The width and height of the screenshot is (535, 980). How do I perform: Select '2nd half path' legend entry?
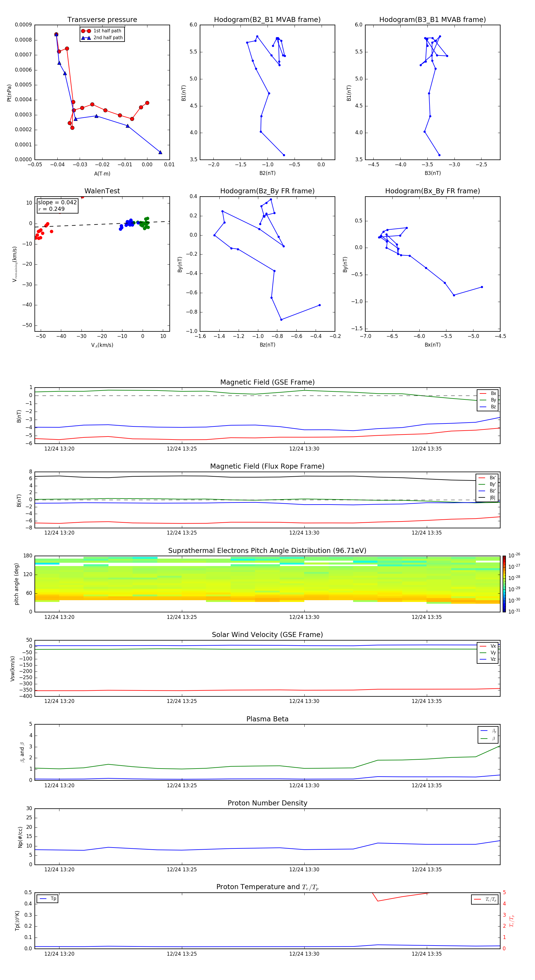[x=102, y=38]
